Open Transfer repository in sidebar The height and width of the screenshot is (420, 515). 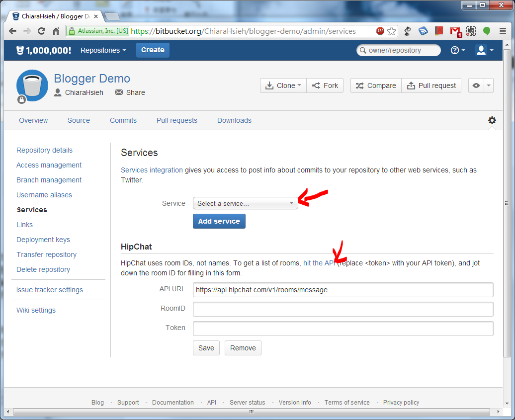[46, 254]
